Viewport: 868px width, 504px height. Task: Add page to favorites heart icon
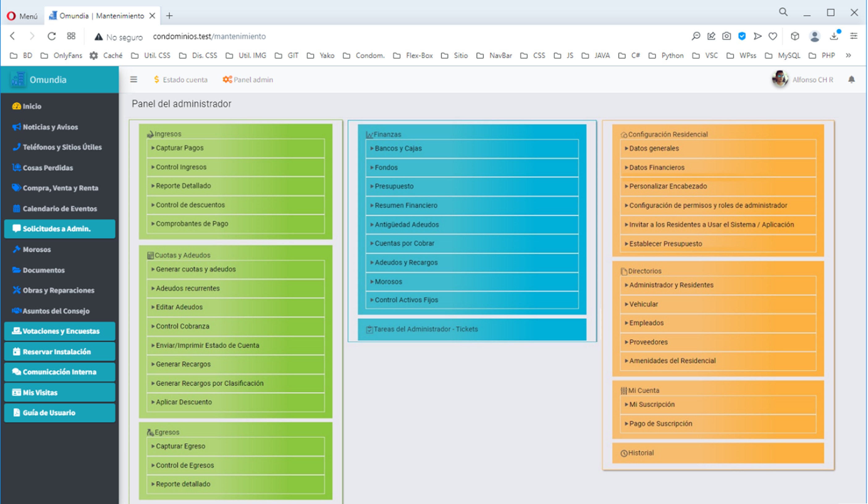point(773,36)
